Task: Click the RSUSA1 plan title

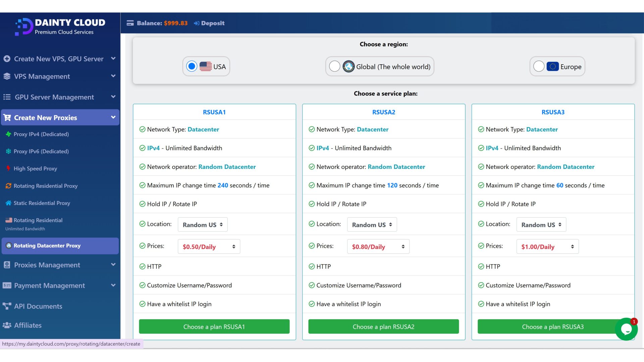Action: point(214,112)
